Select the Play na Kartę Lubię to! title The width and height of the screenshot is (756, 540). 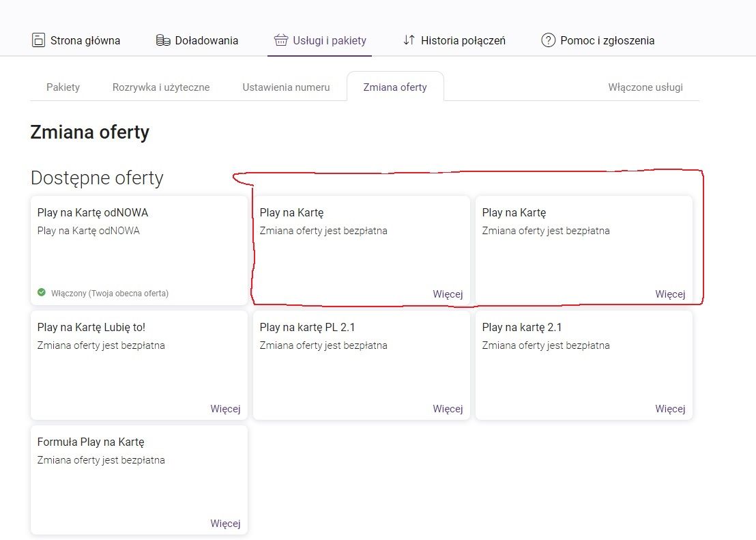91,327
